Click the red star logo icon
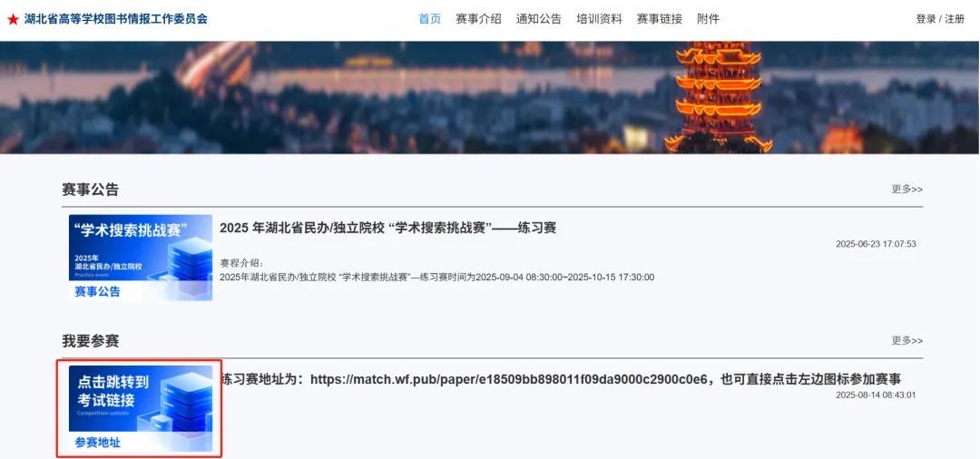 13,19
